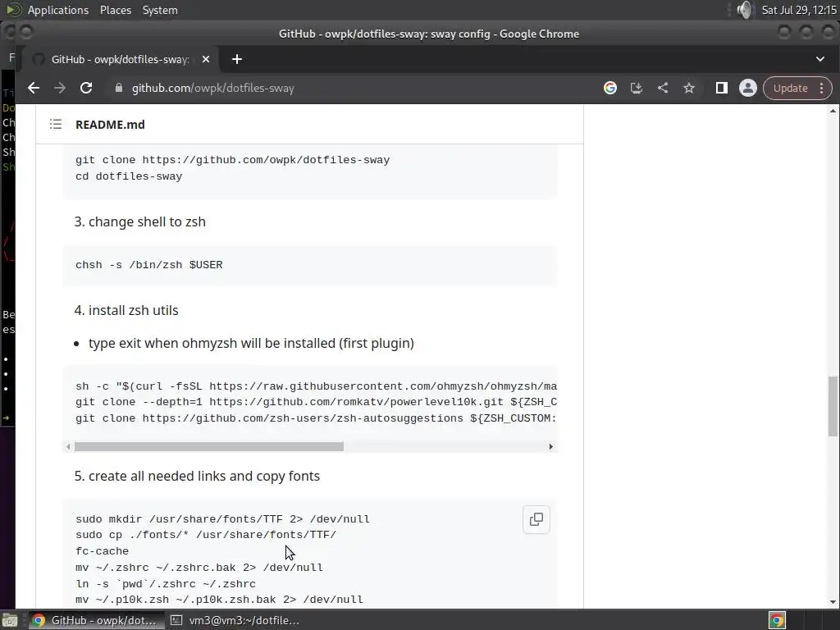Click the '4. install zsh utils' heading

tap(126, 310)
